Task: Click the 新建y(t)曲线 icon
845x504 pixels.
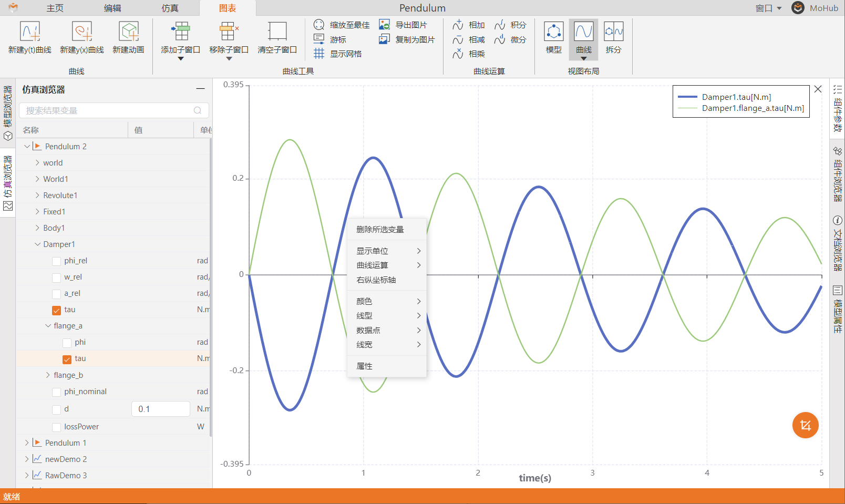Action: pyautogui.click(x=30, y=32)
